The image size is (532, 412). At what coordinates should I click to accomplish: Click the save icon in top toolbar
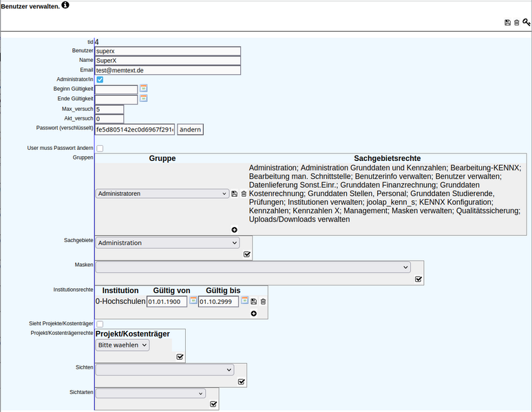point(508,23)
